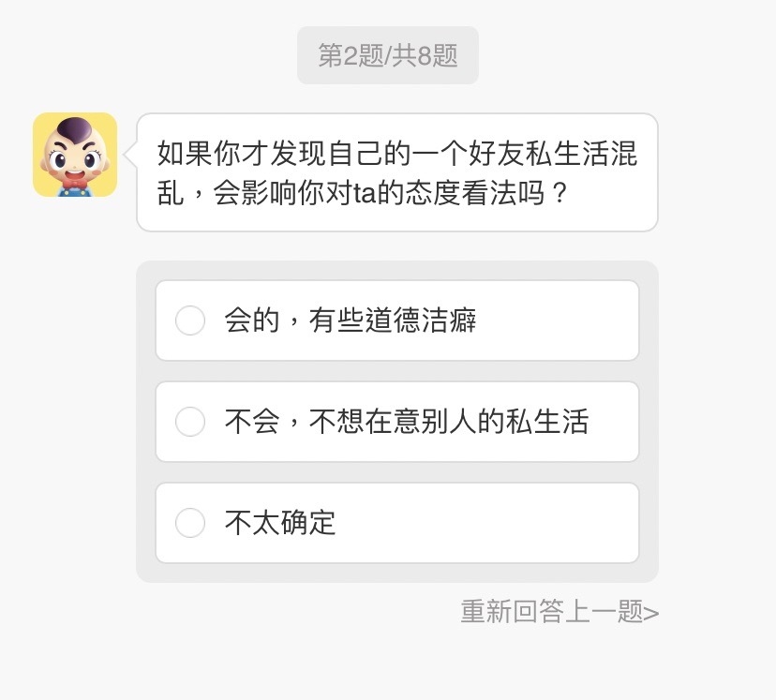Click the cartoon baby avatar icon
Screen dimensions: 776x700
[75, 155]
